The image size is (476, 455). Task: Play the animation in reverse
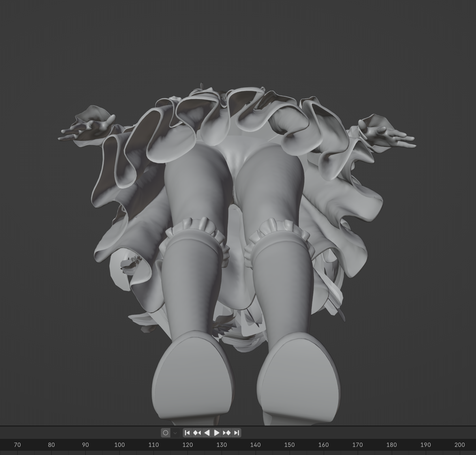[207, 433]
